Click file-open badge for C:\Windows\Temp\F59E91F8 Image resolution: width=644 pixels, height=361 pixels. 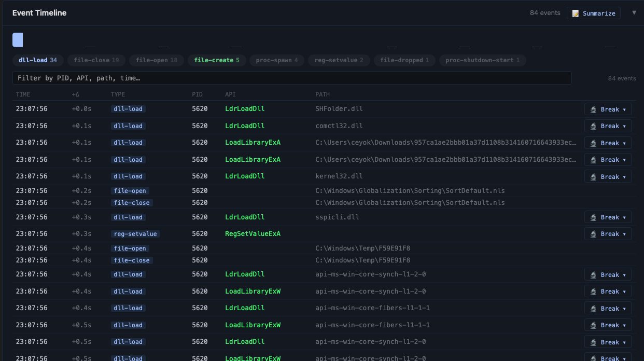[130, 248]
